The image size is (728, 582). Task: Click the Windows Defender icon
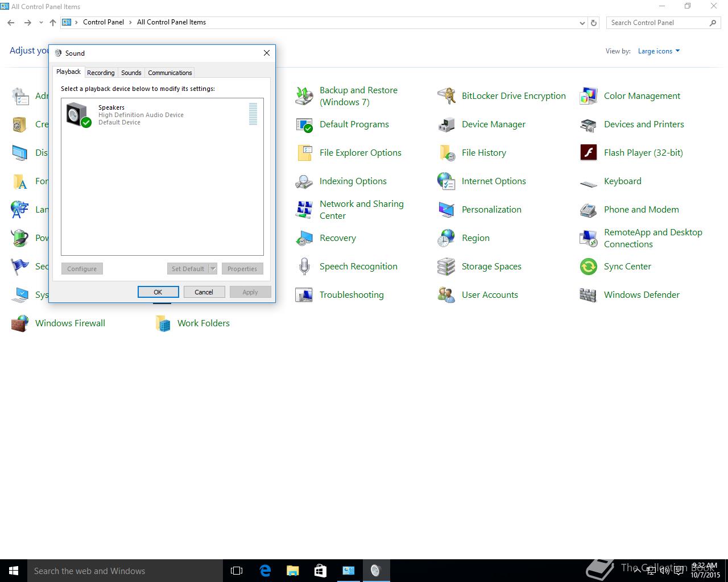coord(589,295)
